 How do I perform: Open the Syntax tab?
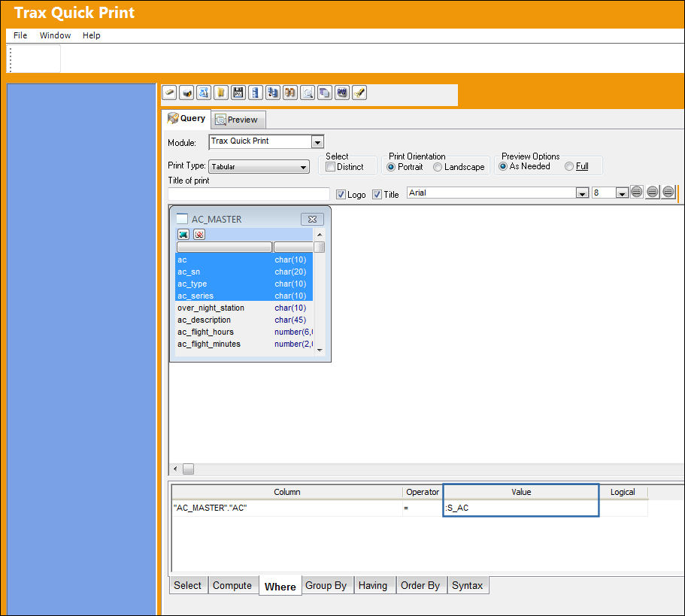[x=468, y=585]
